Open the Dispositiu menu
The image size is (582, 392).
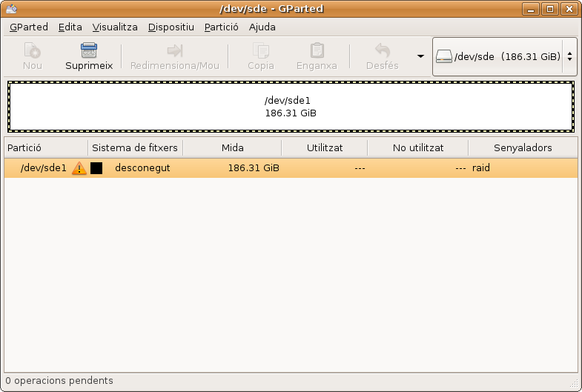click(x=171, y=27)
